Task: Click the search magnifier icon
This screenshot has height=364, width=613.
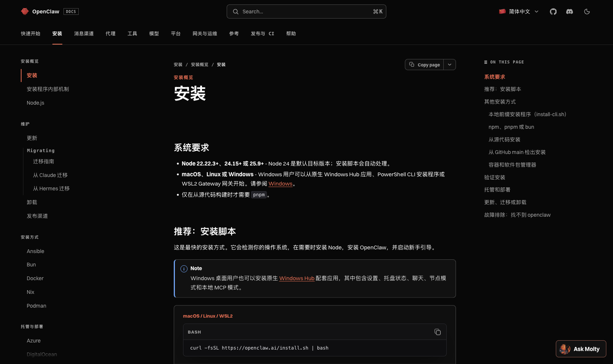Action: pyautogui.click(x=236, y=12)
